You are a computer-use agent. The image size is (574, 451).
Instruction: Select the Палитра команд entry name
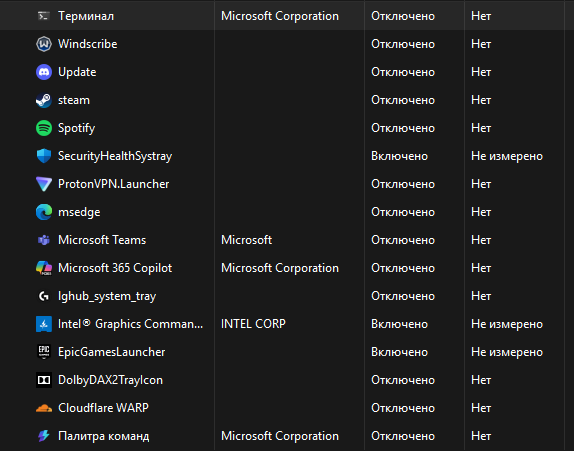point(104,436)
